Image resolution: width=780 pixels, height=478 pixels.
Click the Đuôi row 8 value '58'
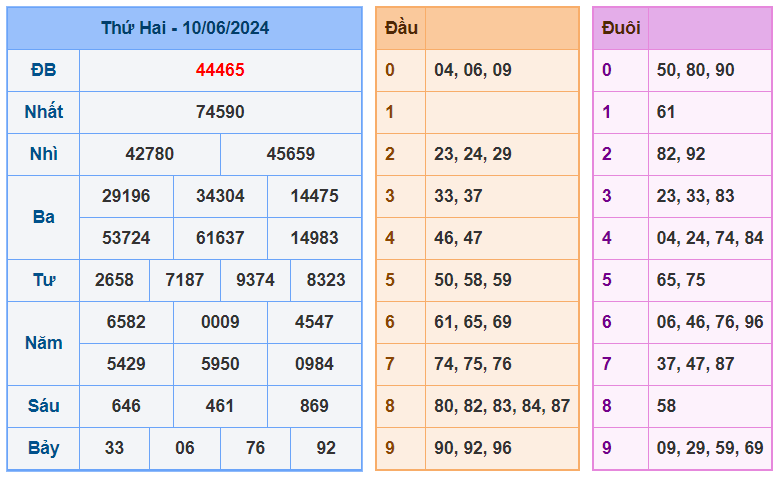[666, 406]
